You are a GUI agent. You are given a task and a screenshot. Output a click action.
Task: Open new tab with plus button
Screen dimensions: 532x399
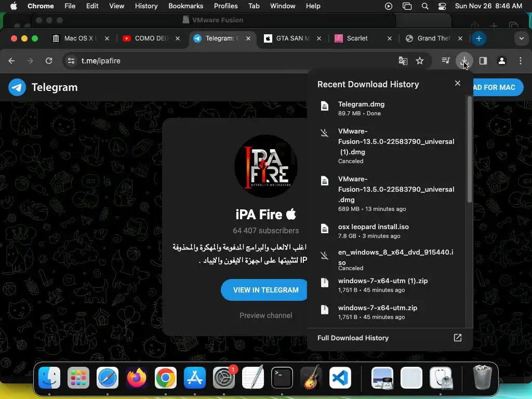(x=478, y=38)
